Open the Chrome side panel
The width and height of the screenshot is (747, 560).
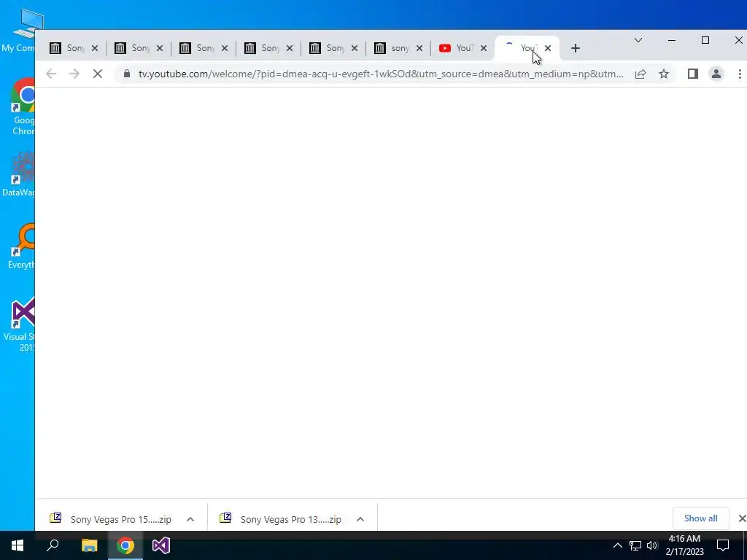tap(693, 74)
